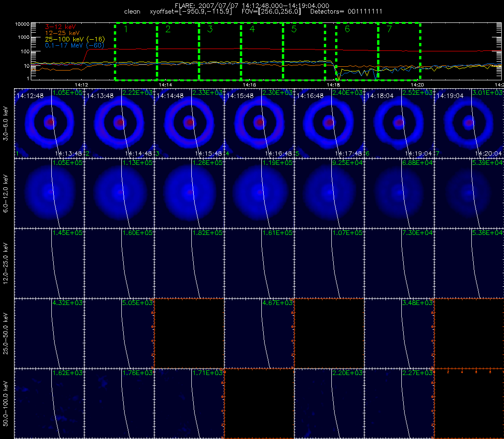
Task: Click the '14:16' time axis label
Action: pos(249,85)
